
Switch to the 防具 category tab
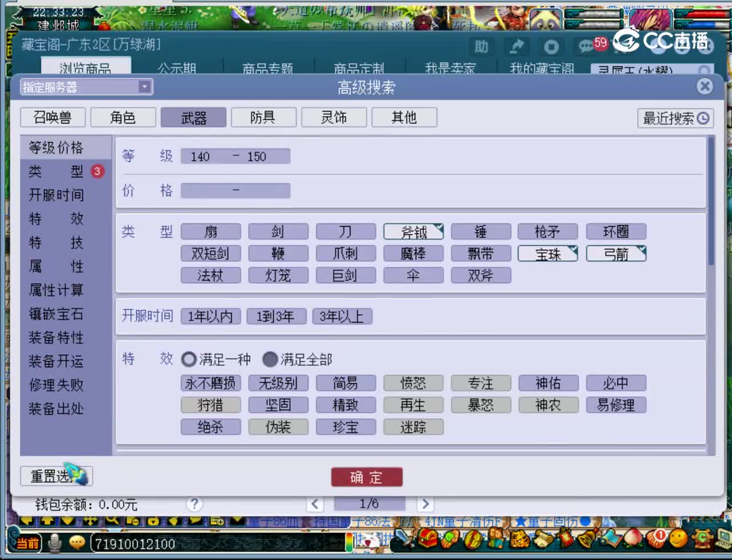click(264, 118)
